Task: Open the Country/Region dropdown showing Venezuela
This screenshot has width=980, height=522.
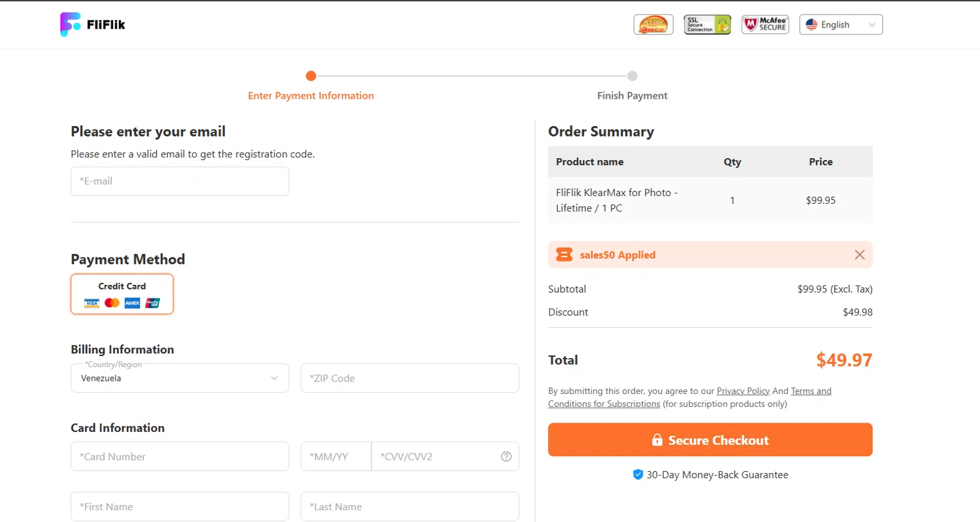Action: click(x=180, y=378)
